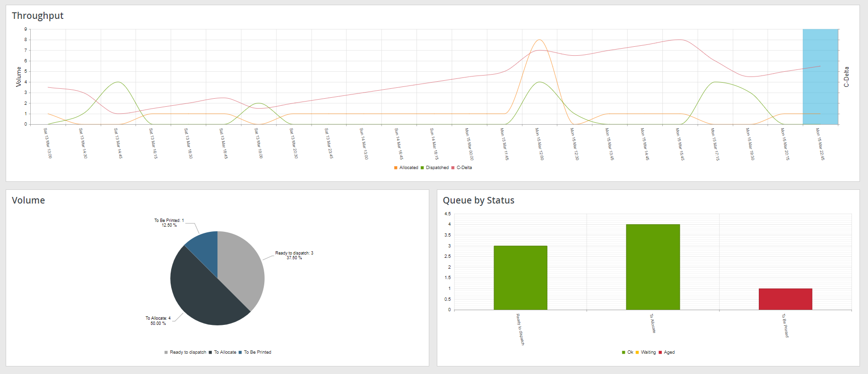Click the 'To Be Printed: 1 12.50 %' pie label
This screenshot has width=868, height=374.
click(x=169, y=223)
